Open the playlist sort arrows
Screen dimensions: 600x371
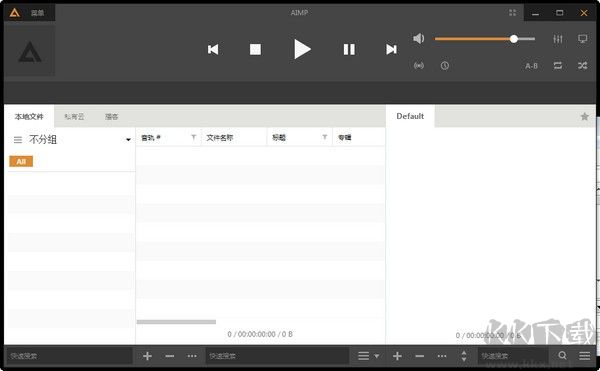coord(464,356)
